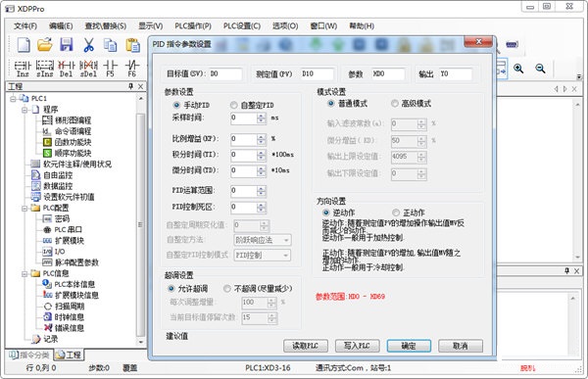This screenshot has height=379, width=588.
Task: Insert normally-open contact F5
Action: point(110,69)
